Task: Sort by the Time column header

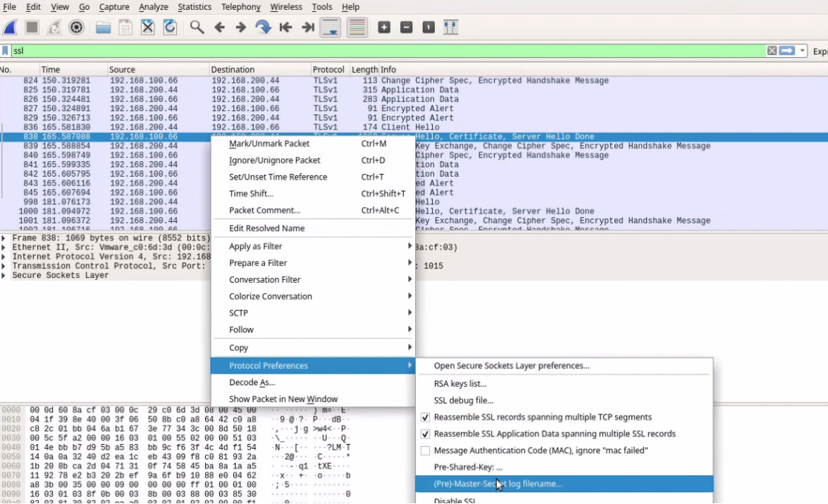Action: point(73,70)
